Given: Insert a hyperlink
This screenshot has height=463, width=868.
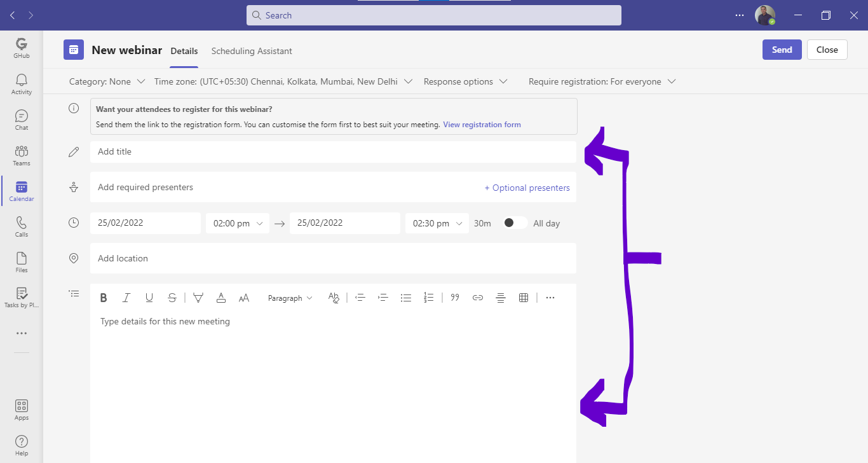Looking at the screenshot, I should coord(478,298).
